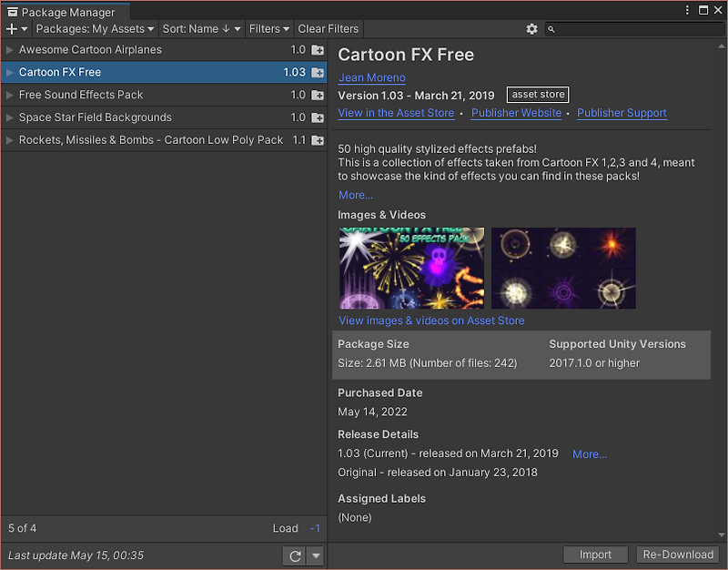The image size is (728, 570).
Task: Open the settings gear icon
Action: click(x=531, y=29)
